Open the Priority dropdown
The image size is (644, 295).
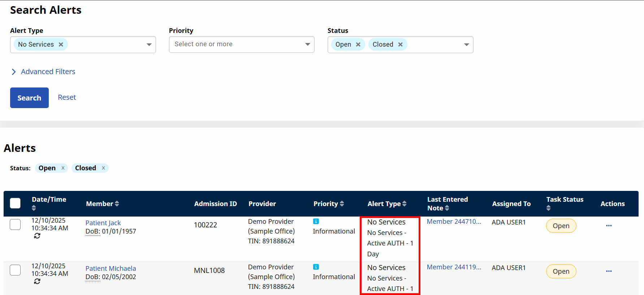[307, 44]
